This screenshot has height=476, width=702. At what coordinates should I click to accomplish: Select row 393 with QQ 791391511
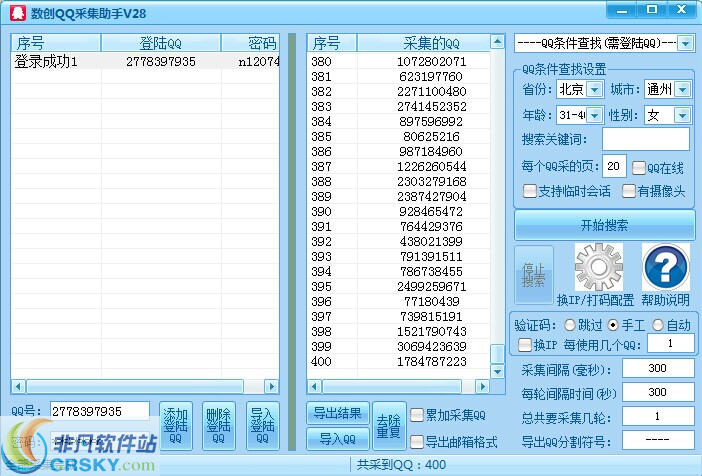[398, 256]
